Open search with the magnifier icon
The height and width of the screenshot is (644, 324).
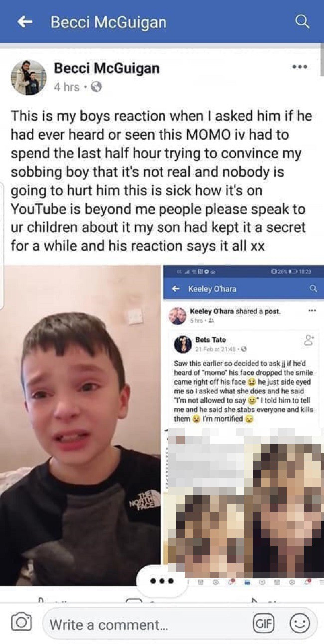(301, 21)
